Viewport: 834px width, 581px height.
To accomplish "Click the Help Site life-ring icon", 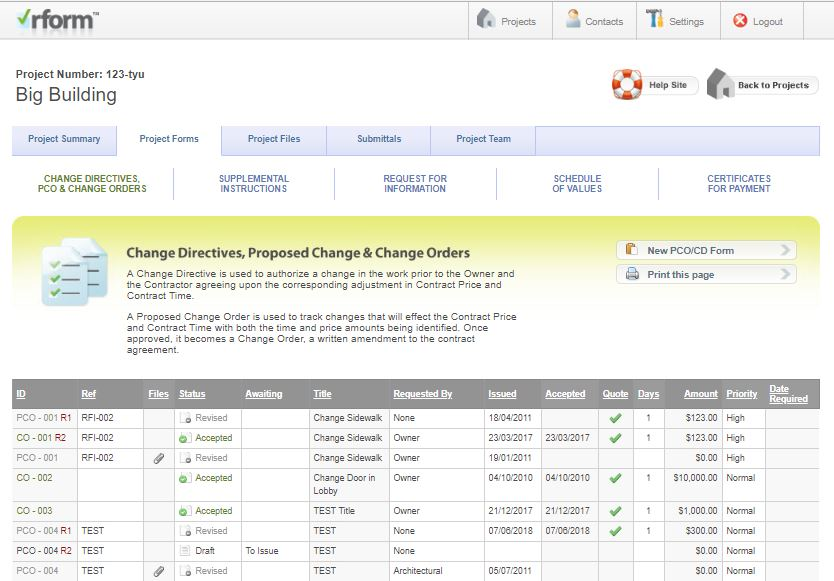I will pyautogui.click(x=628, y=84).
